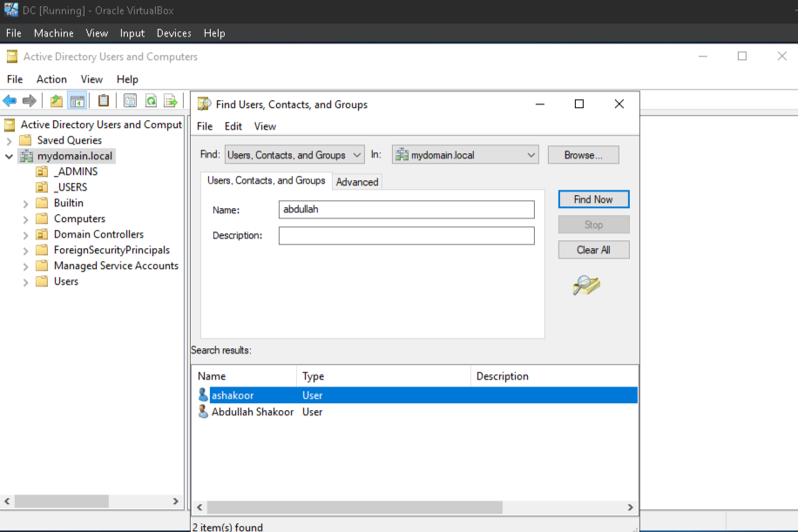Click the _ADMINS organizational unit folder icon
The image size is (798, 532).
pyautogui.click(x=42, y=172)
